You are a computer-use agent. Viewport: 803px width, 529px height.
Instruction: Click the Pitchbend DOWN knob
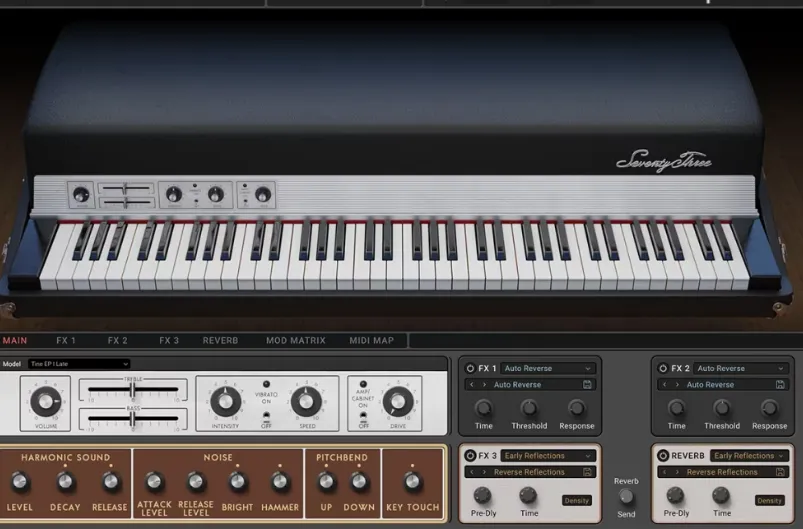[359, 482]
